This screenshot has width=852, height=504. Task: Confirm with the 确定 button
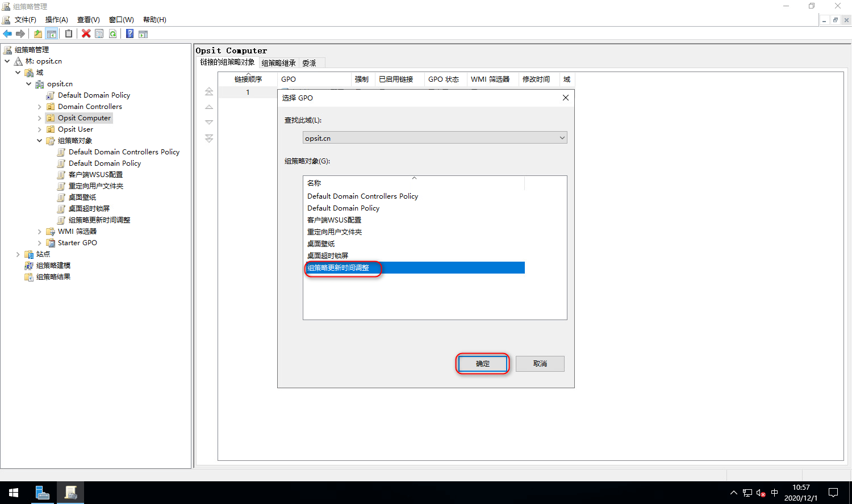click(x=482, y=364)
